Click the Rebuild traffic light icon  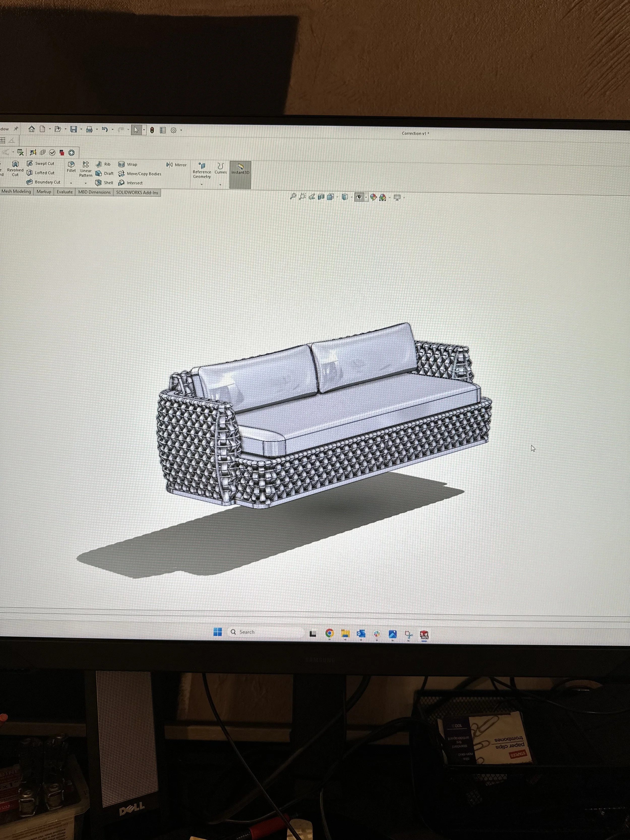click(x=152, y=130)
